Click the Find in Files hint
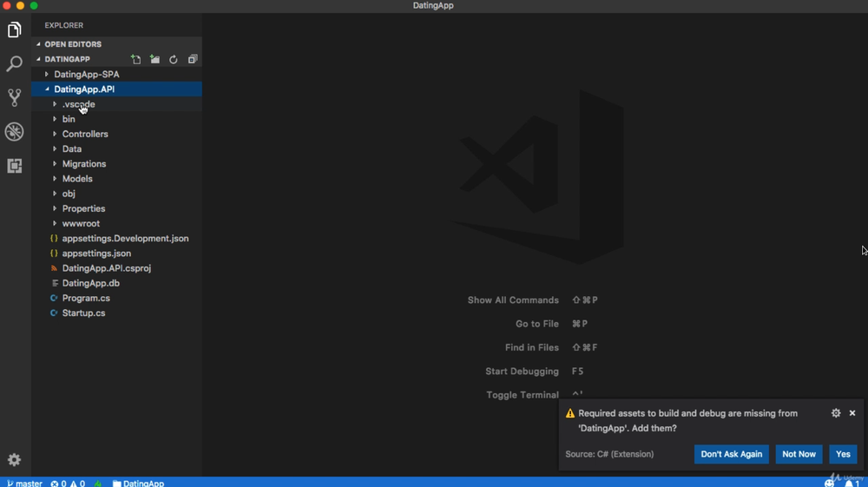868x487 pixels. [x=532, y=347]
